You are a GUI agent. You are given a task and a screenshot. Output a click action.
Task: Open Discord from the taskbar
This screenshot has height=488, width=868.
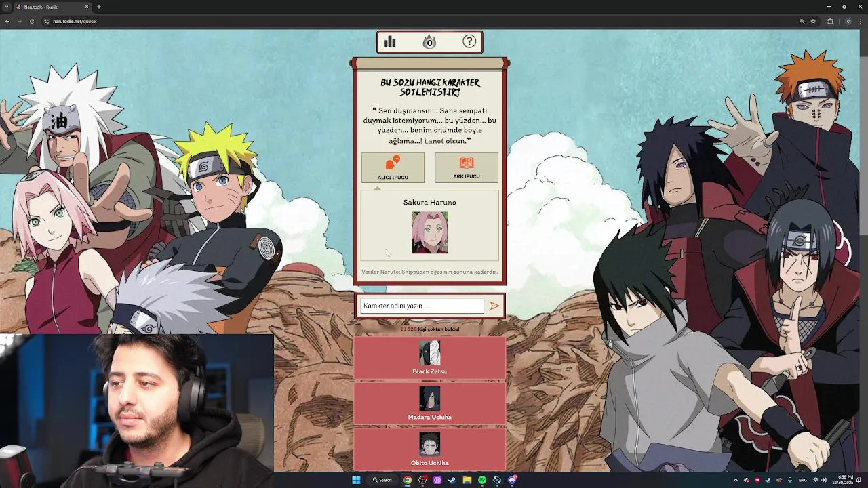click(x=512, y=480)
